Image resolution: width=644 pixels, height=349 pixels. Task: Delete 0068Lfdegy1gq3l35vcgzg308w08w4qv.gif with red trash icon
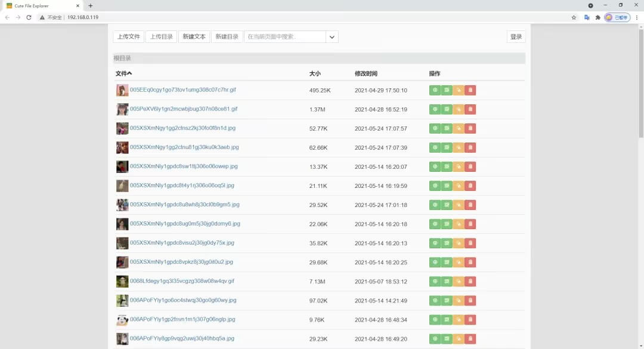click(x=470, y=281)
